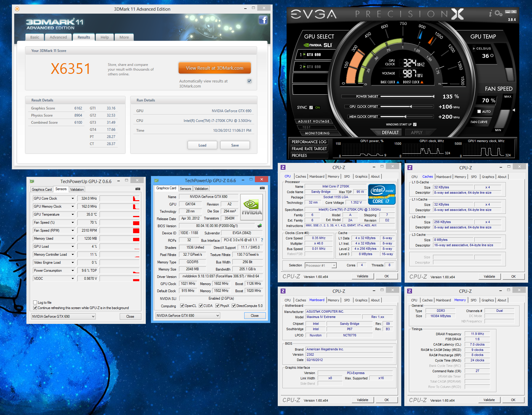Open Fan Speed (%) sensor dropdown
The image size is (532, 415).
click(x=73, y=222)
